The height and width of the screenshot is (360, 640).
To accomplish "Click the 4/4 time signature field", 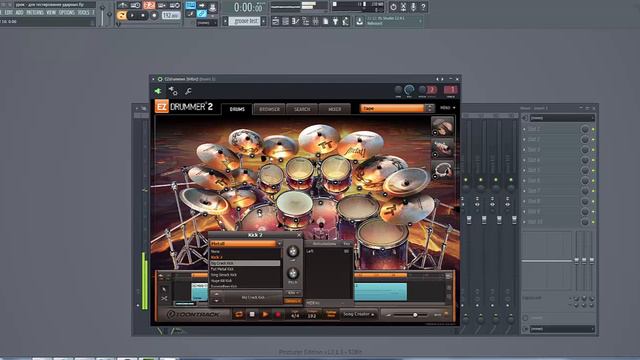I will [x=295, y=316].
